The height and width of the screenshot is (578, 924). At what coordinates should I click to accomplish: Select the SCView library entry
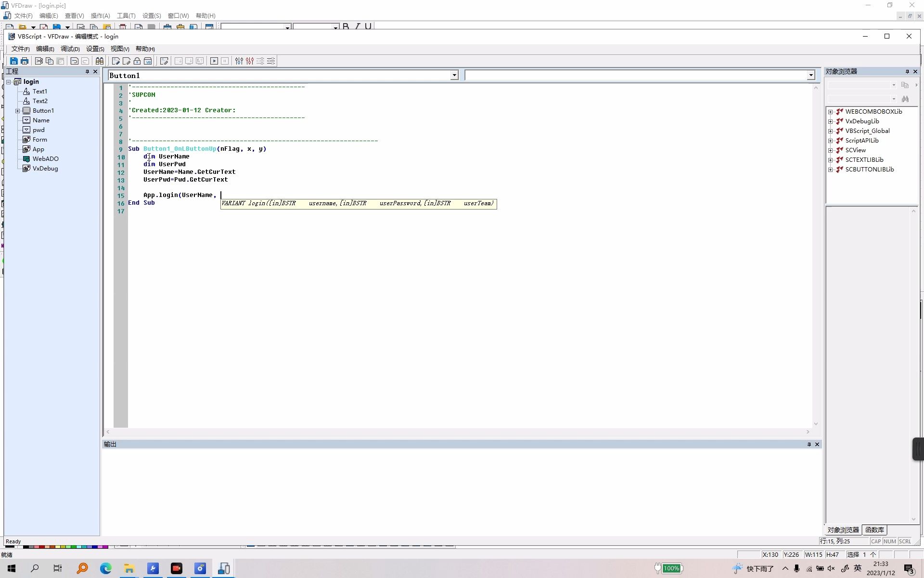tap(855, 150)
